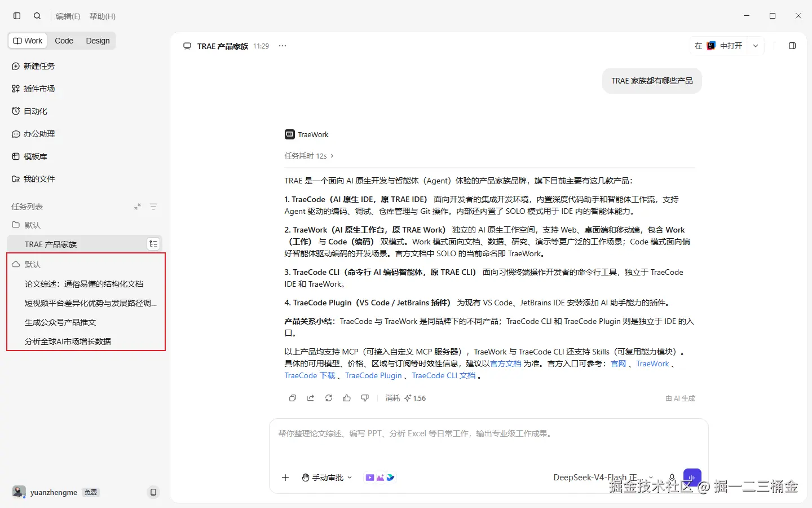812x508 pixels.
Task: Open the TraeWork link in the reply
Action: tap(652, 364)
